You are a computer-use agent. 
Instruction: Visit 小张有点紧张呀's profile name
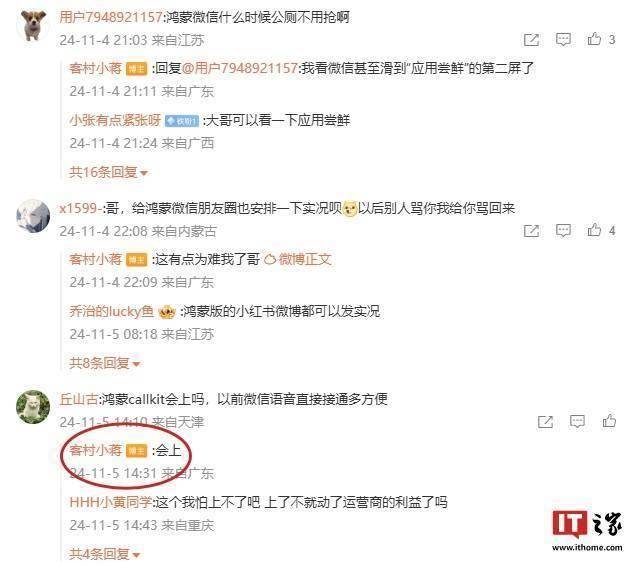pos(115,120)
